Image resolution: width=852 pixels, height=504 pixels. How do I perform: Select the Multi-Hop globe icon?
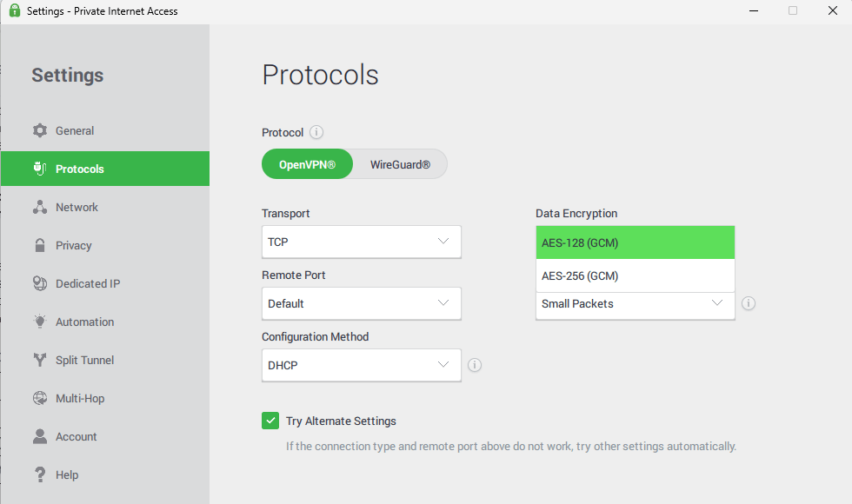point(39,398)
